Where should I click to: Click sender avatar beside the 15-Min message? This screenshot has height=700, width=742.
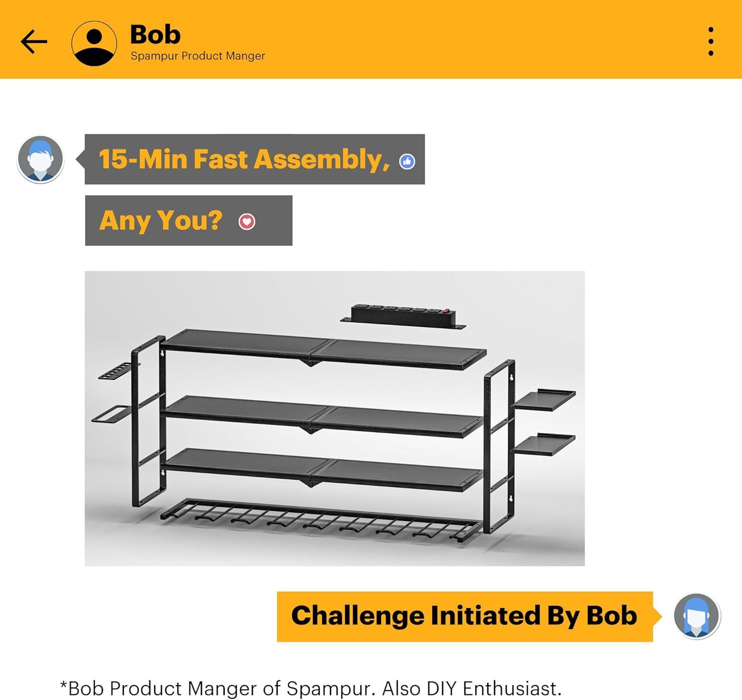coord(41,159)
